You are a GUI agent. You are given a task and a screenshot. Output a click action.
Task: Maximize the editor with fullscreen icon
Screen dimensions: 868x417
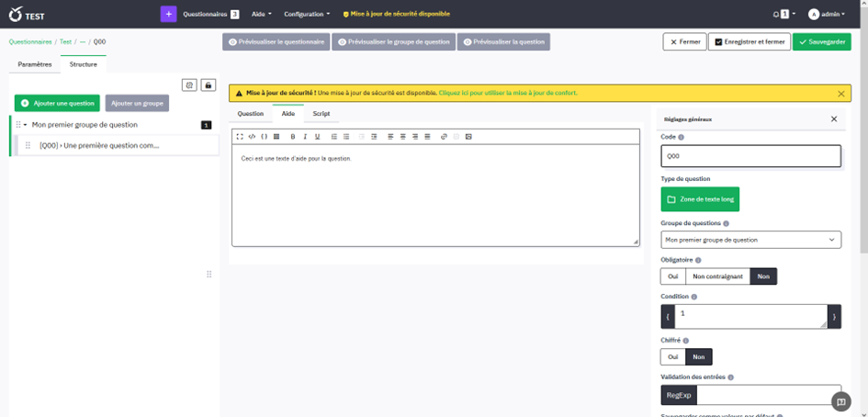240,136
